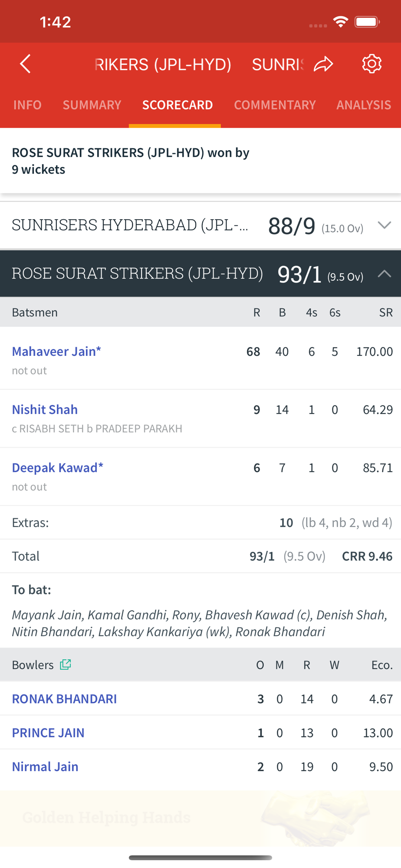This screenshot has width=401, height=868.
Task: Tap the Wi-Fi status icon
Action: (x=341, y=22)
